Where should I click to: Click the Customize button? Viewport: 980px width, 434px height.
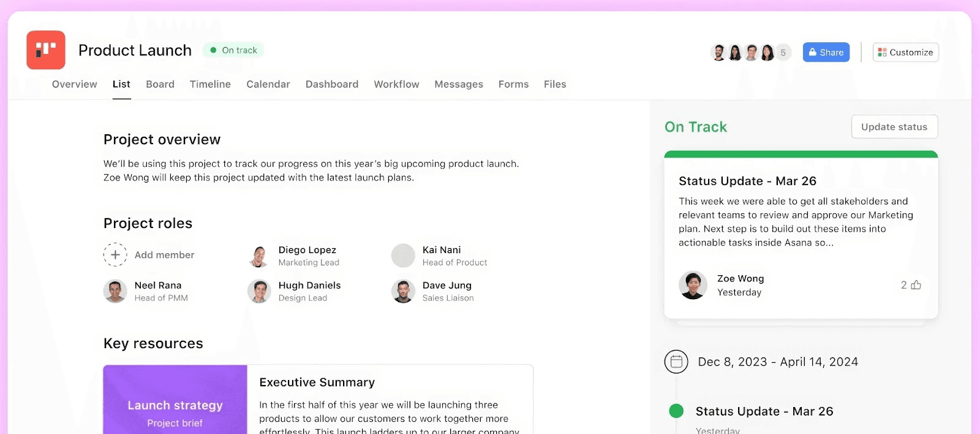pos(906,52)
